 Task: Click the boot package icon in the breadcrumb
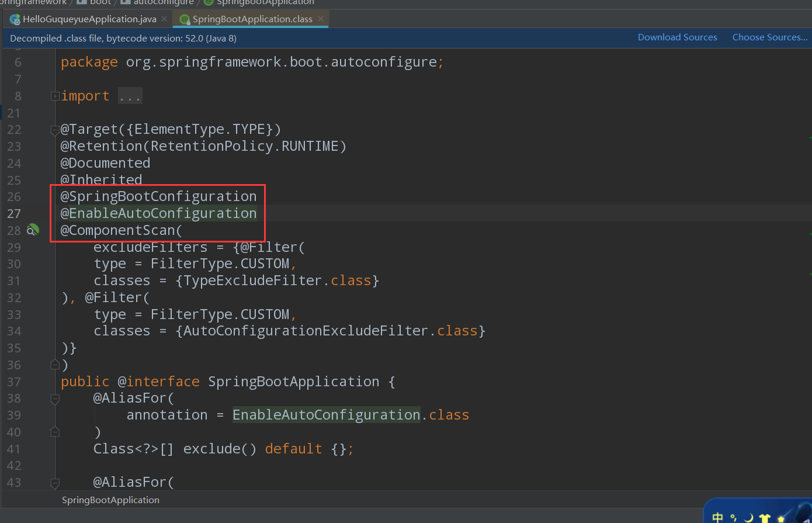(81, 2)
